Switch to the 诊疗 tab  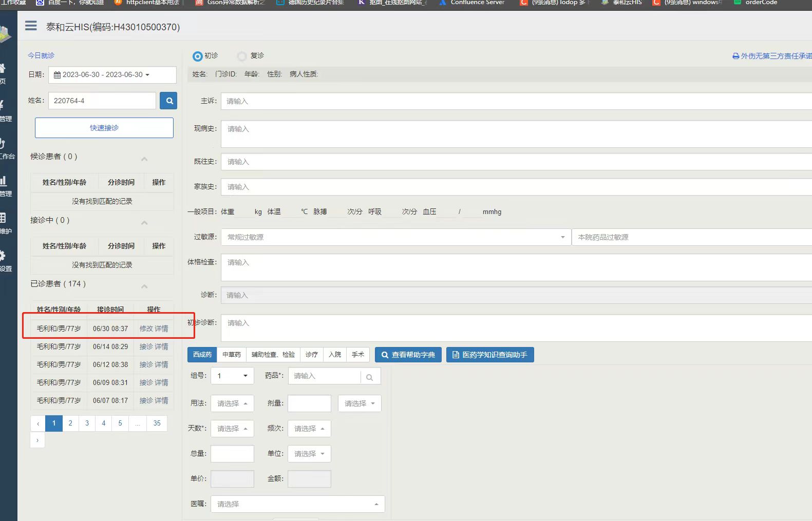click(312, 355)
